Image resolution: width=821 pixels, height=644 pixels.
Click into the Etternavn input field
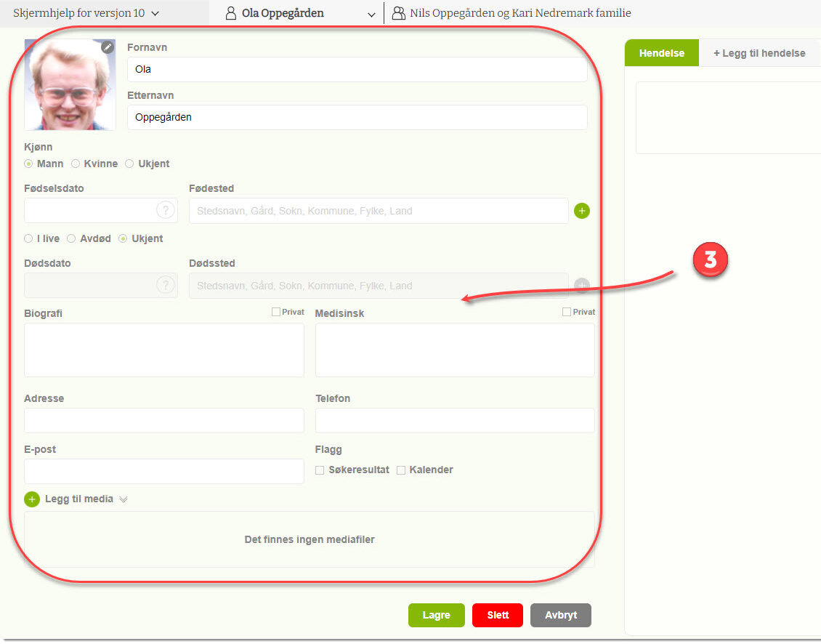[x=357, y=117]
